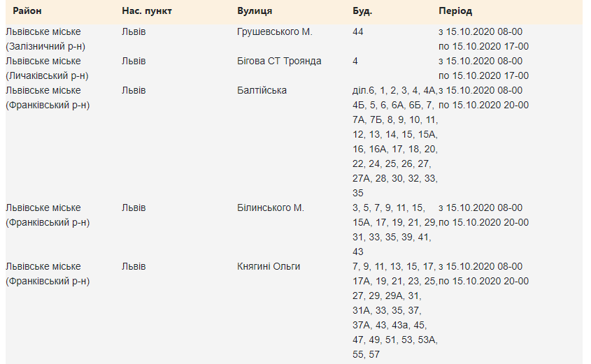Click the Княгині Ольги street name
591x364 pixels.
coord(269,266)
